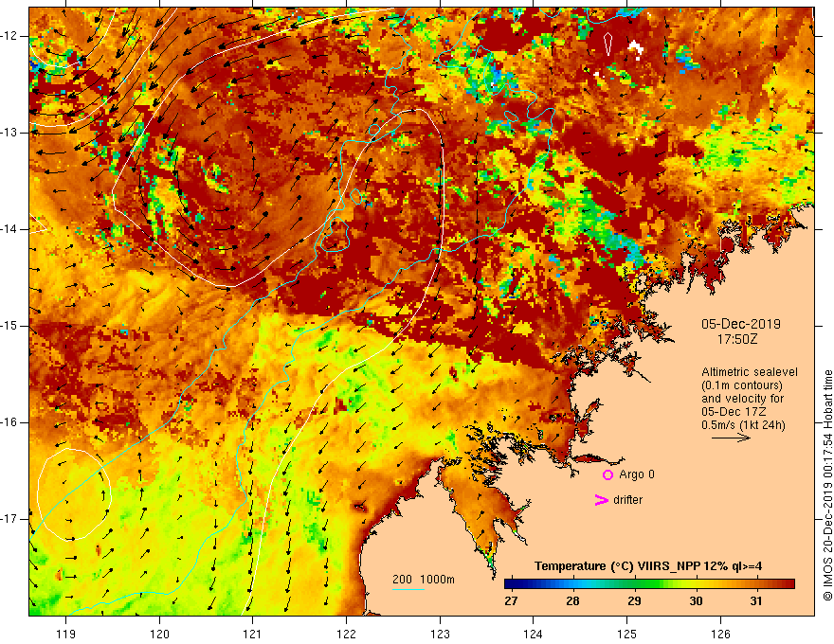Click the "and velocity for" caption line
The width and height of the screenshot is (834, 644).
(742, 399)
